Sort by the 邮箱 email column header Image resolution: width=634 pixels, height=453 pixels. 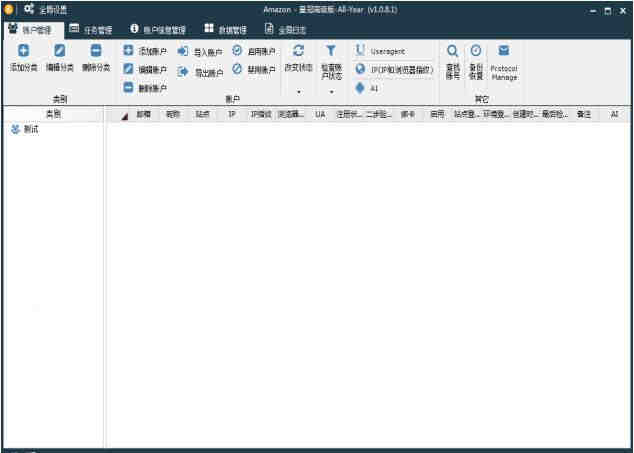[143, 115]
